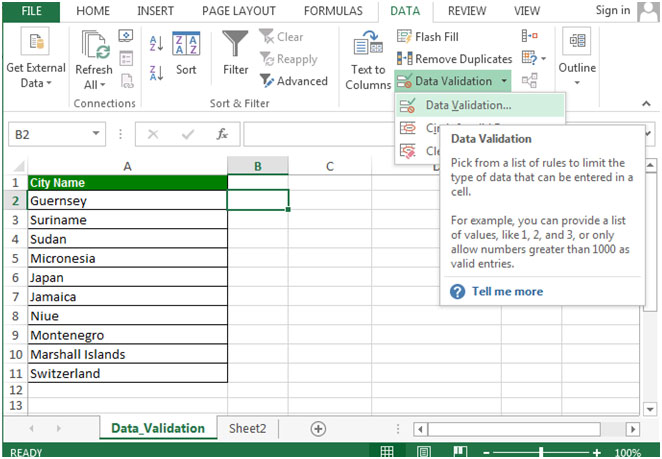Select the City Name header cell
The height and width of the screenshot is (459, 662).
(x=128, y=182)
